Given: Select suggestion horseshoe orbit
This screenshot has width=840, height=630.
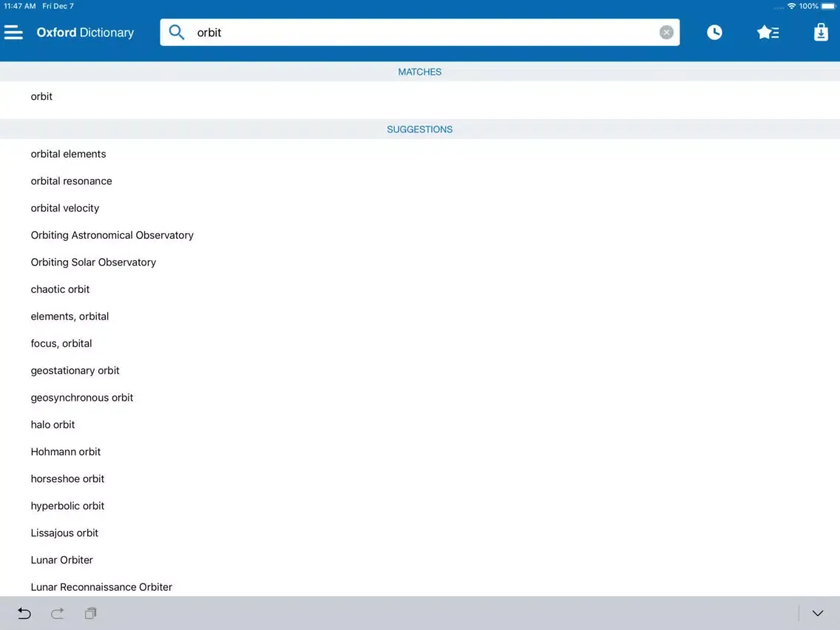Looking at the screenshot, I should [67, 478].
